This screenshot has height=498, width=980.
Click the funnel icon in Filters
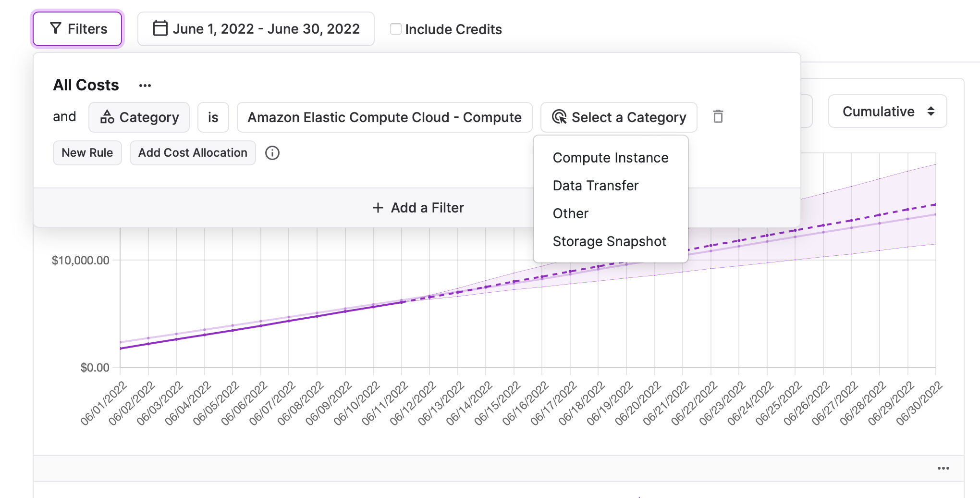56,28
